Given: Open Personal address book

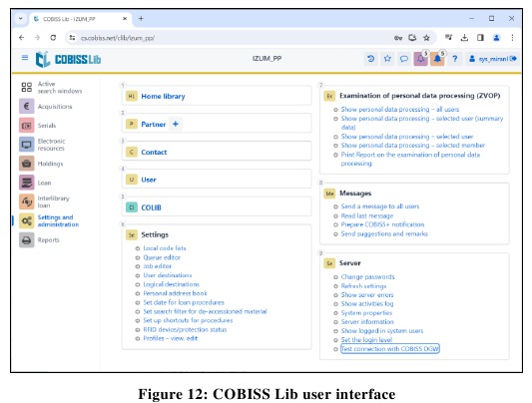Looking at the screenshot, I should pos(175,293).
